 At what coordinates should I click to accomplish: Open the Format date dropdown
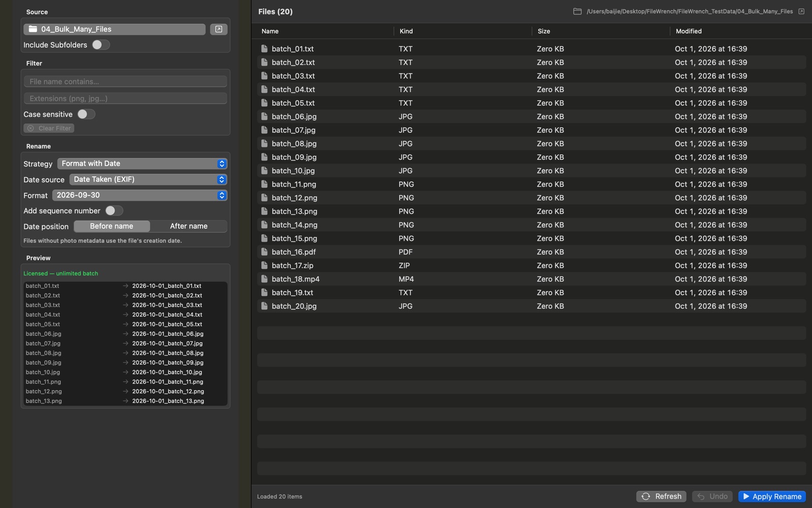click(x=140, y=195)
